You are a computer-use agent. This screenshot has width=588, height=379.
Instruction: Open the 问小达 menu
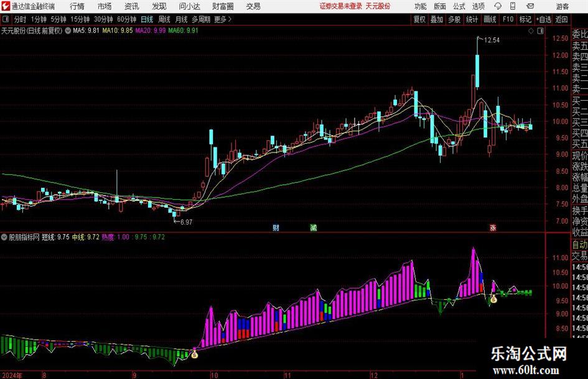coord(189,6)
